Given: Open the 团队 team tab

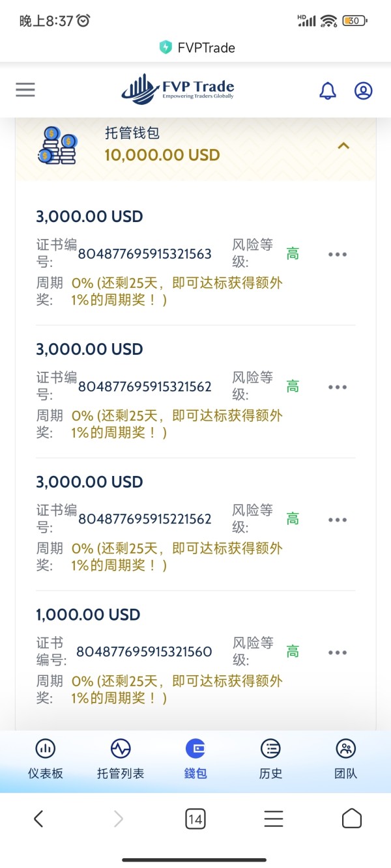Looking at the screenshot, I should [345, 759].
